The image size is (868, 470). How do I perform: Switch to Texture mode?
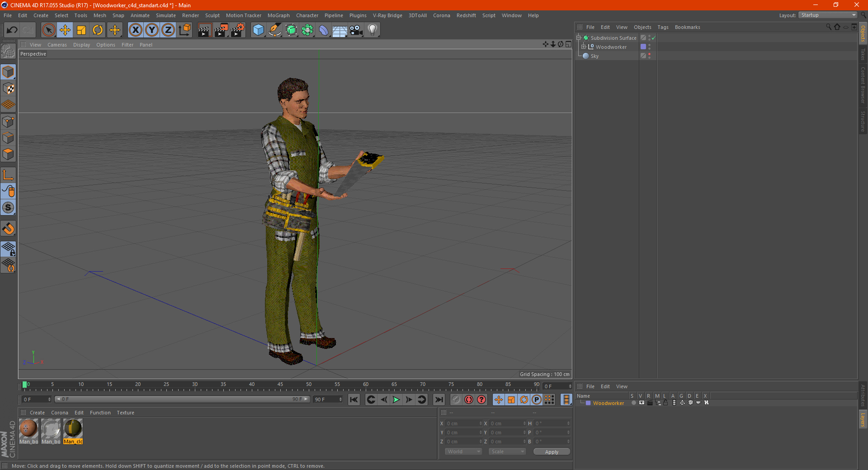(x=8, y=89)
